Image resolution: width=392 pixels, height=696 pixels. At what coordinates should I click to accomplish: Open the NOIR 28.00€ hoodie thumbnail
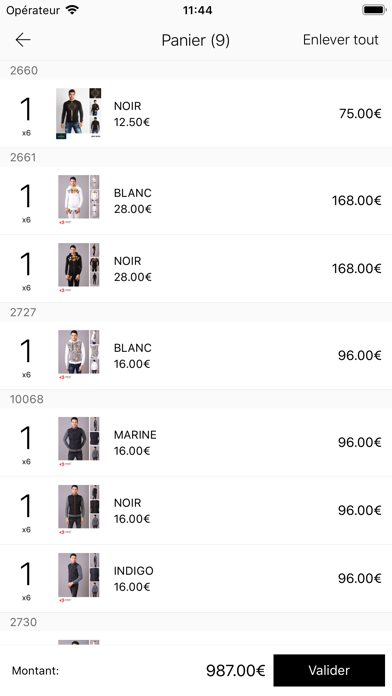coord(79,267)
